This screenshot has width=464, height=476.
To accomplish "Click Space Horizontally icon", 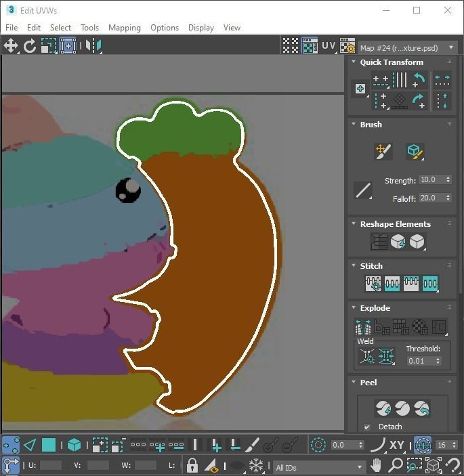I will pyautogui.click(x=442, y=81).
